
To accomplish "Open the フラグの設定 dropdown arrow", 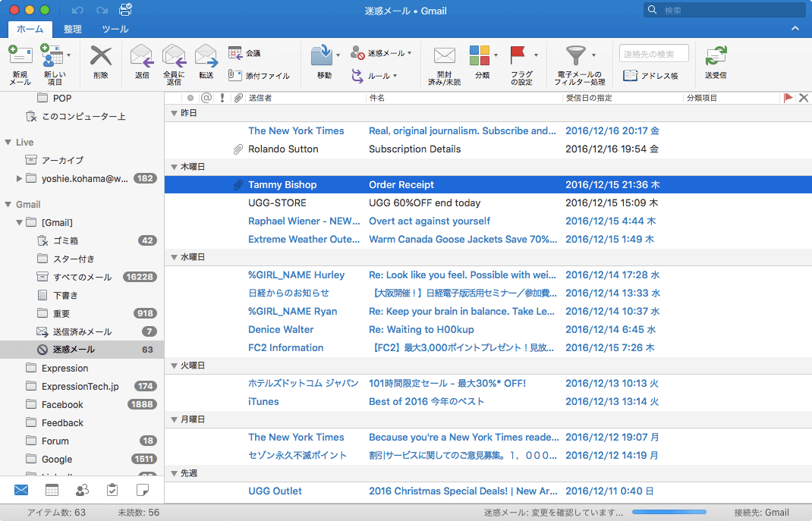I will pyautogui.click(x=536, y=55).
